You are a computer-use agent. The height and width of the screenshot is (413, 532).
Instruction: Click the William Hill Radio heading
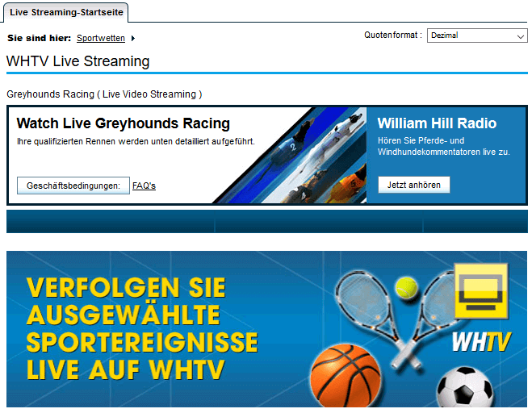437,123
